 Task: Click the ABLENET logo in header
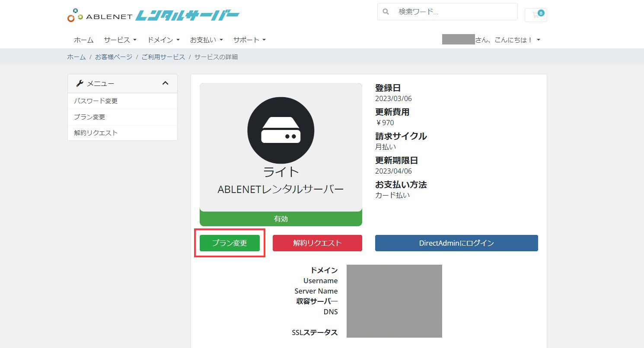pyautogui.click(x=153, y=16)
